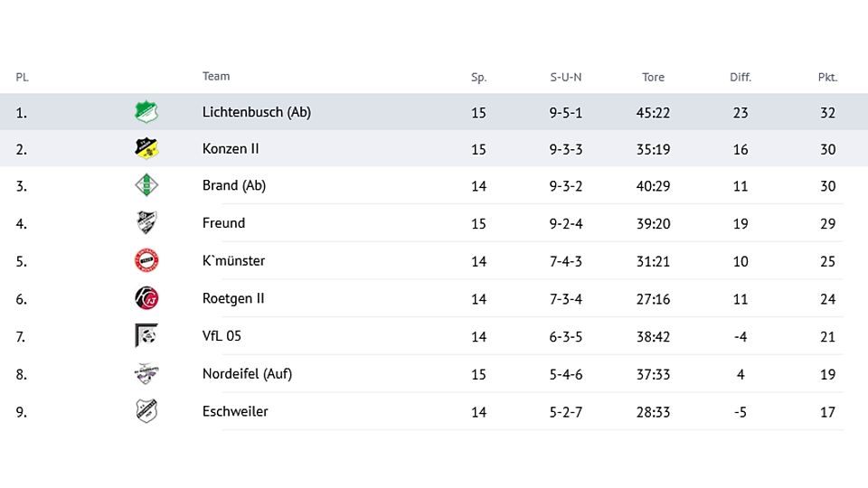The image size is (868, 488).
Task: Select the Eschweiler club crest
Action: (x=146, y=411)
